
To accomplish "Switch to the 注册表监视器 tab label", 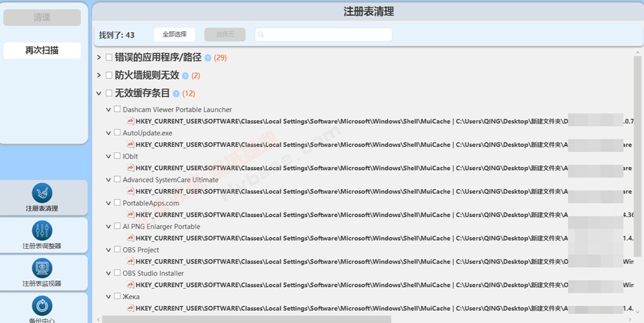I will tap(42, 283).
